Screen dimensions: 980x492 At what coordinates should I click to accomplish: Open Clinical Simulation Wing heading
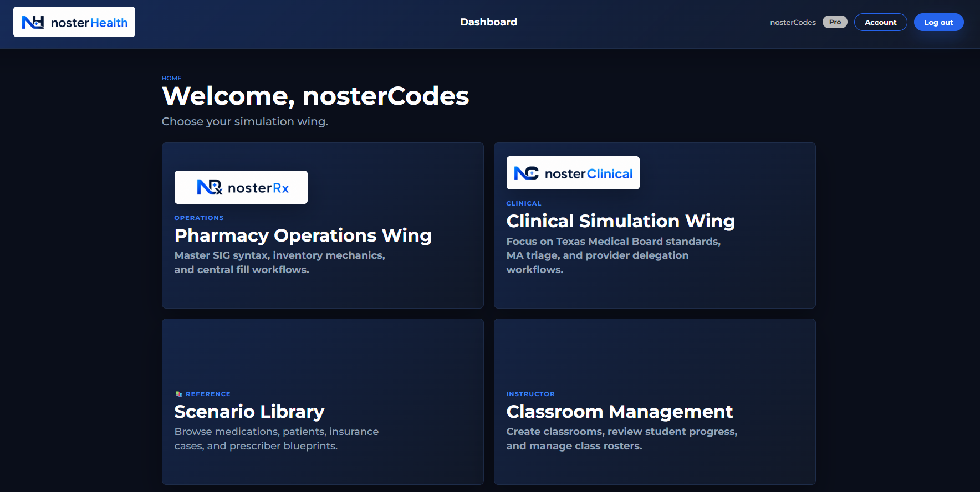click(621, 221)
